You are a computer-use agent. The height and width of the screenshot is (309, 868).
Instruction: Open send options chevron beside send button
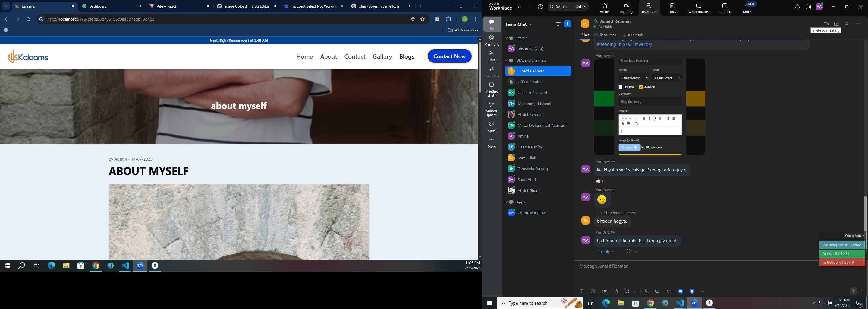point(861,291)
